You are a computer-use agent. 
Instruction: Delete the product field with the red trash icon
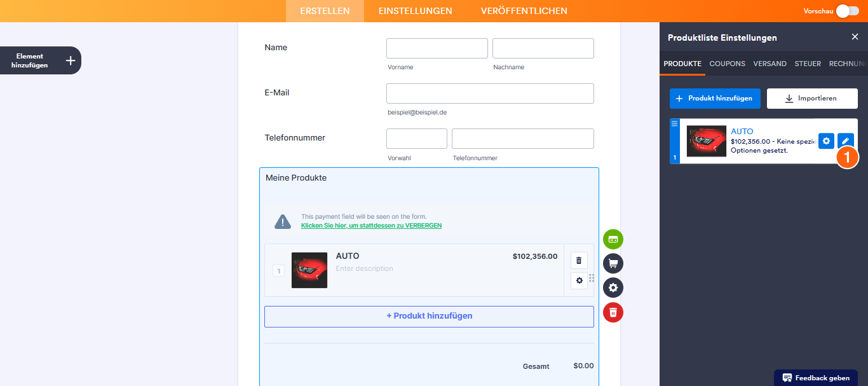click(613, 312)
